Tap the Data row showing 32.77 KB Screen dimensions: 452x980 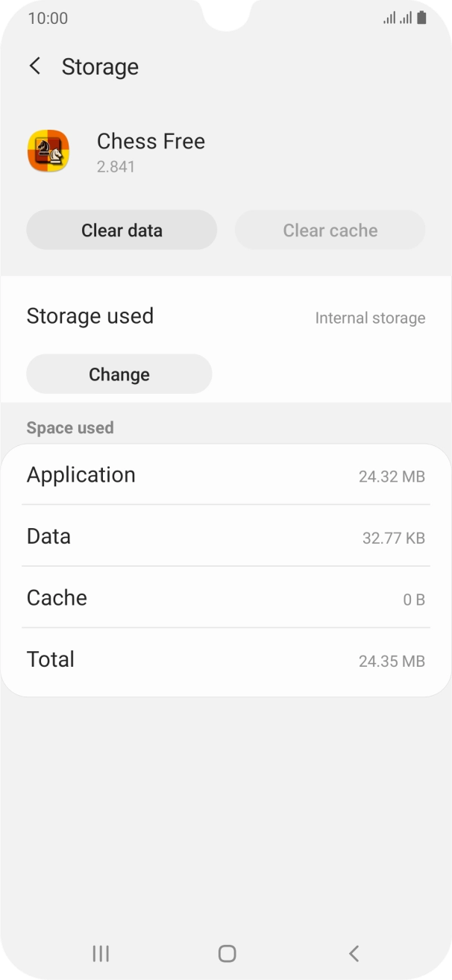226,537
